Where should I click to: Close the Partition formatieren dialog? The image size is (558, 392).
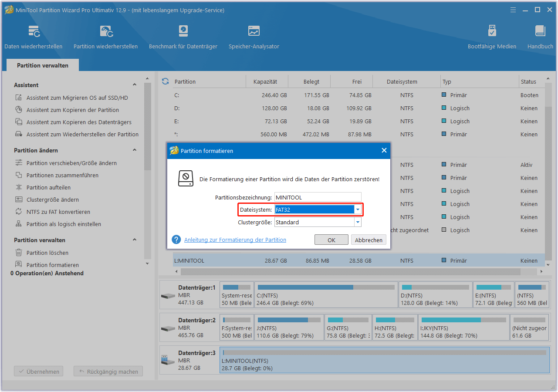point(384,150)
